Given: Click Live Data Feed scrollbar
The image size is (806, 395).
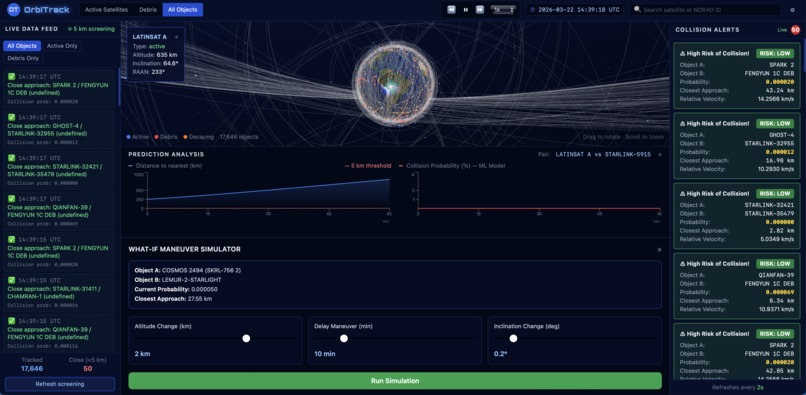Looking at the screenshot, I should pos(119,86).
